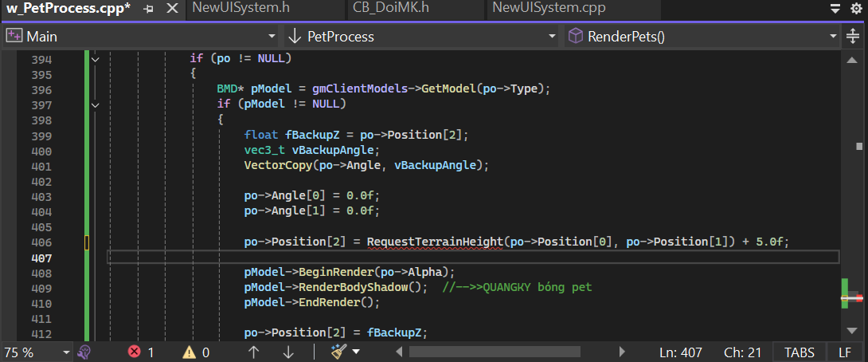Click the Ch: 21 column indicator
The image size is (868, 362).
click(x=742, y=352)
